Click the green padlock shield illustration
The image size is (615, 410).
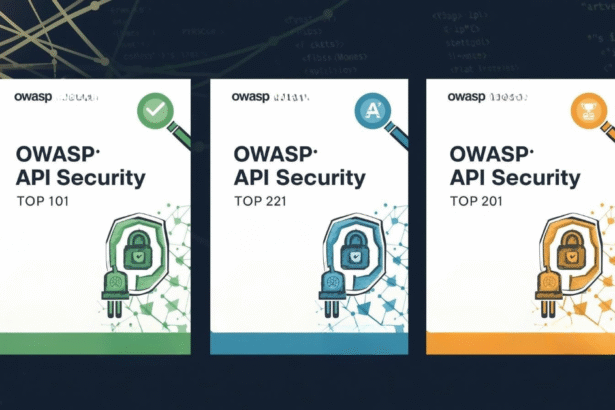click(x=138, y=253)
